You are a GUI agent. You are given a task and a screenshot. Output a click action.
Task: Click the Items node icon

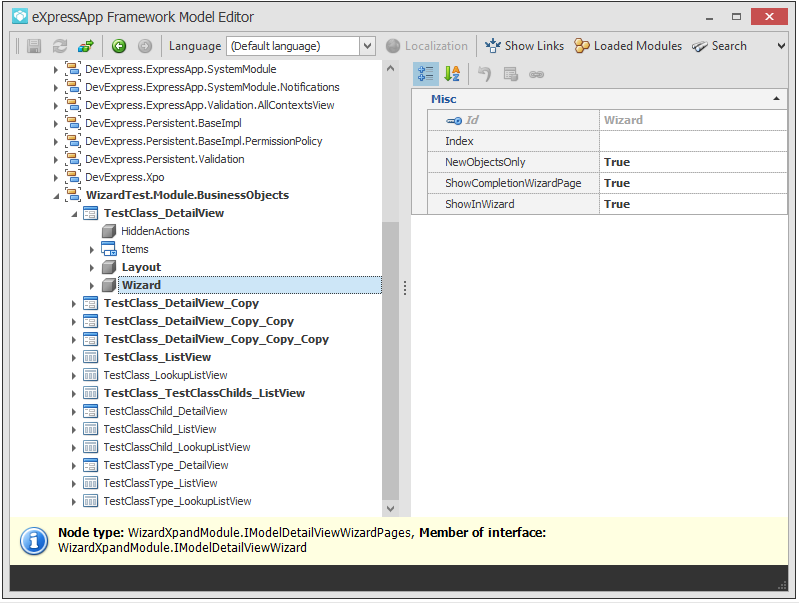coord(109,249)
